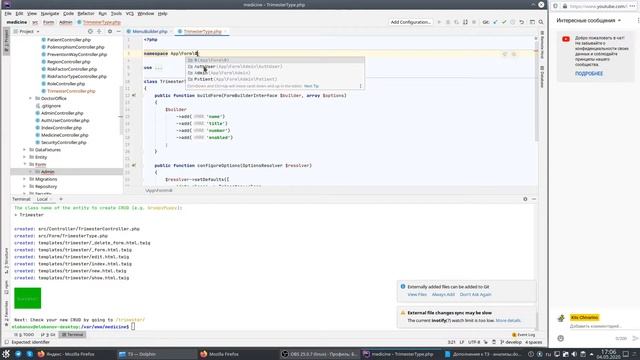The image size is (640, 360).
Task: Click Expand All icon in Project panel
Action: [99, 31]
